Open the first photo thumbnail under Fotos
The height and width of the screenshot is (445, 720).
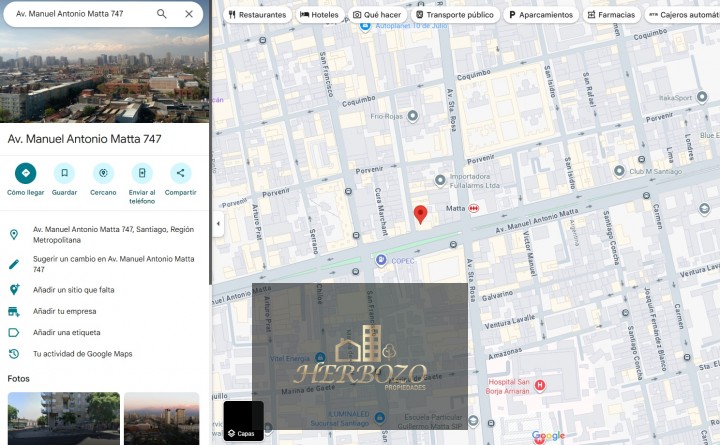(x=63, y=418)
